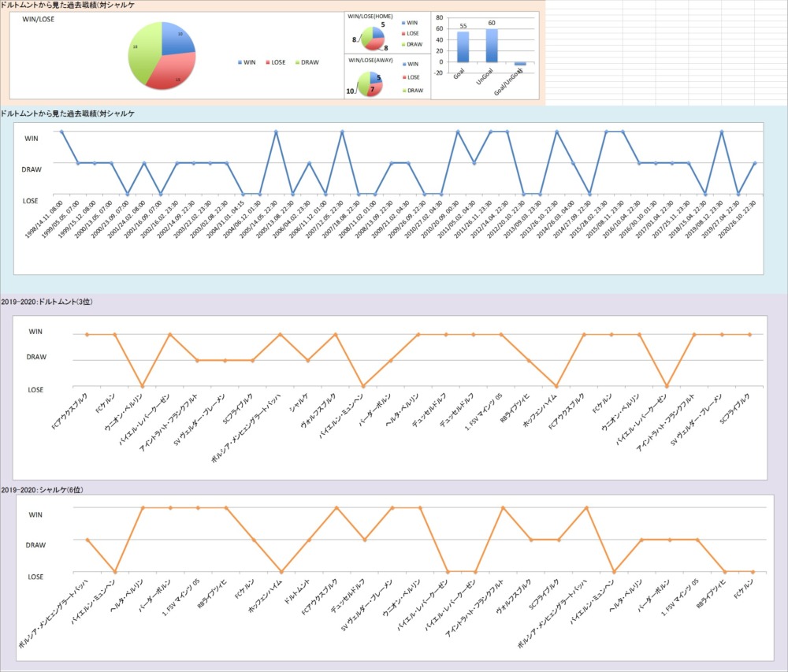Click the date label "2010/20.09. 00:30"
The height and width of the screenshot is (672, 788).
[x=440, y=220]
